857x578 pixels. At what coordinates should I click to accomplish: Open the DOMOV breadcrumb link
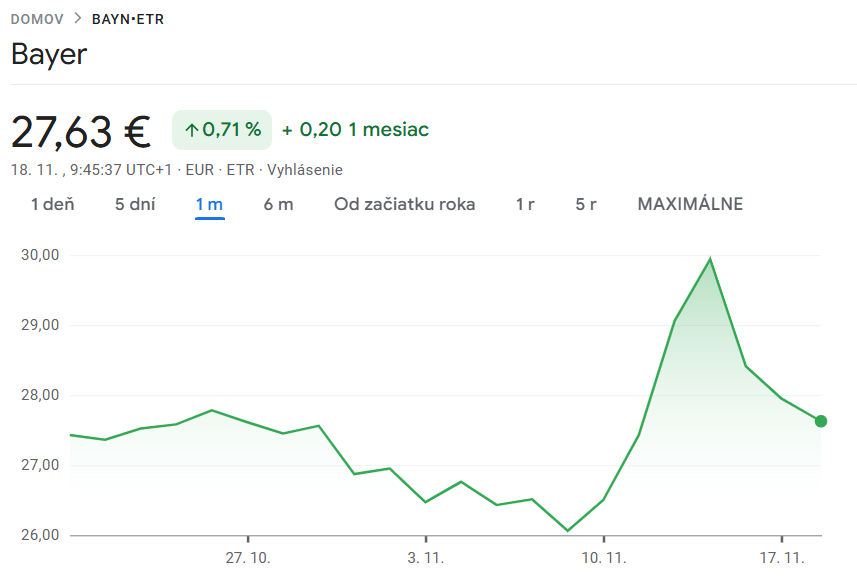[x=37, y=19]
